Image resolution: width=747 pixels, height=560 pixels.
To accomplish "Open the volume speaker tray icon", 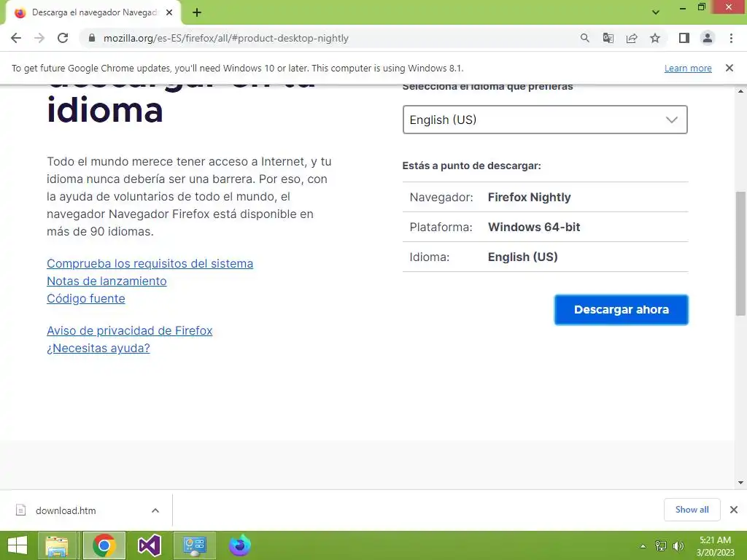I will pos(678,546).
